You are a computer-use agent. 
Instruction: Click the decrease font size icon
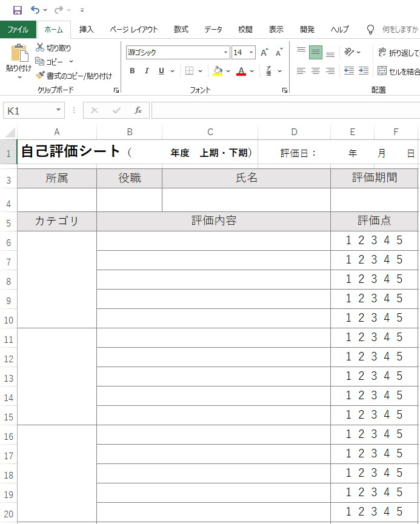pos(279,53)
